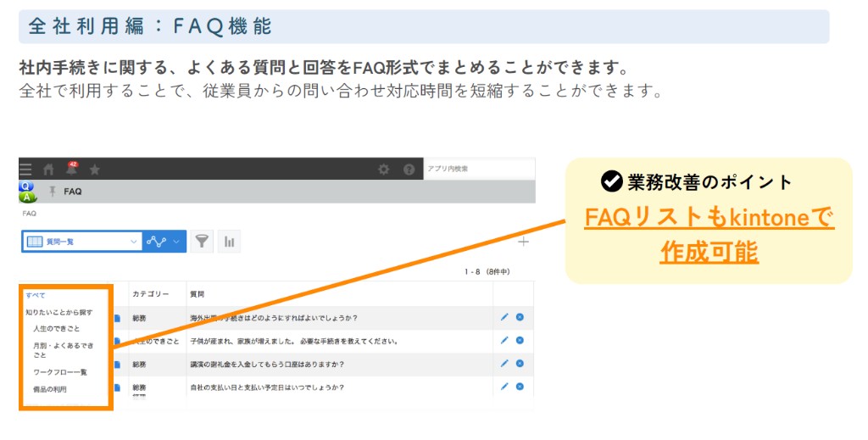Add a new record with plus icon
Viewport: 868px width, 440px height.
coord(523,242)
